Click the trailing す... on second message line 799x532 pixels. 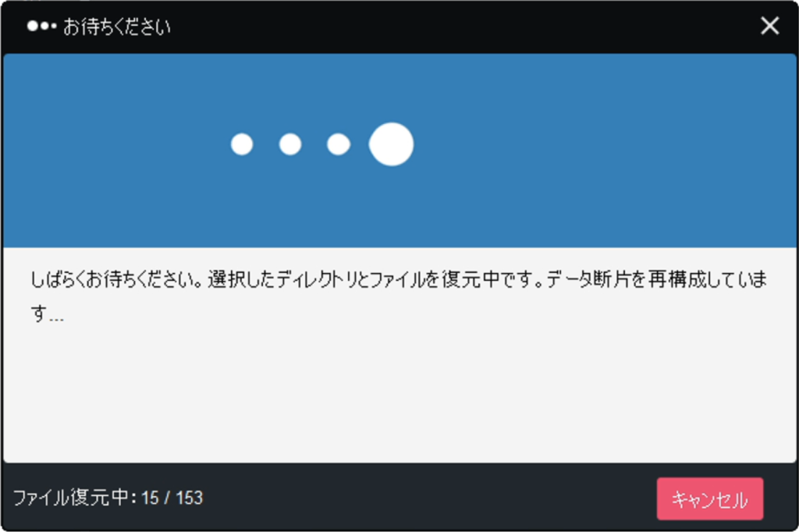point(47,314)
